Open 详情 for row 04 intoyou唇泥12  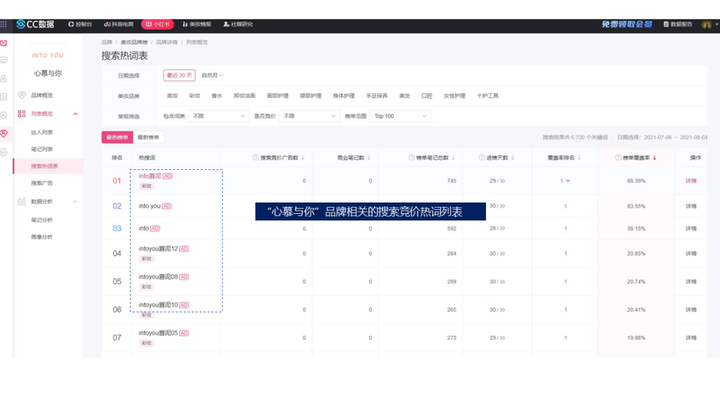coord(691,253)
